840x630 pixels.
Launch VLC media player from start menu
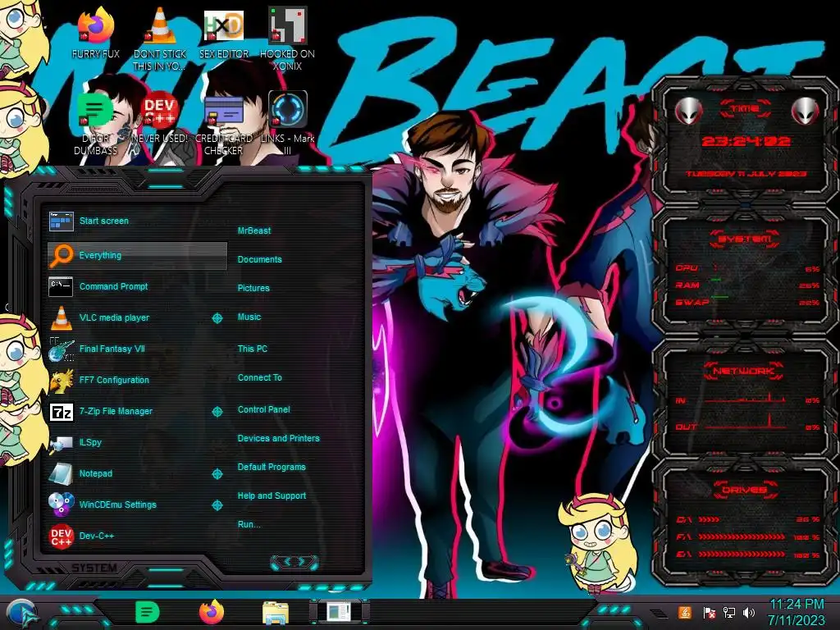(137, 317)
